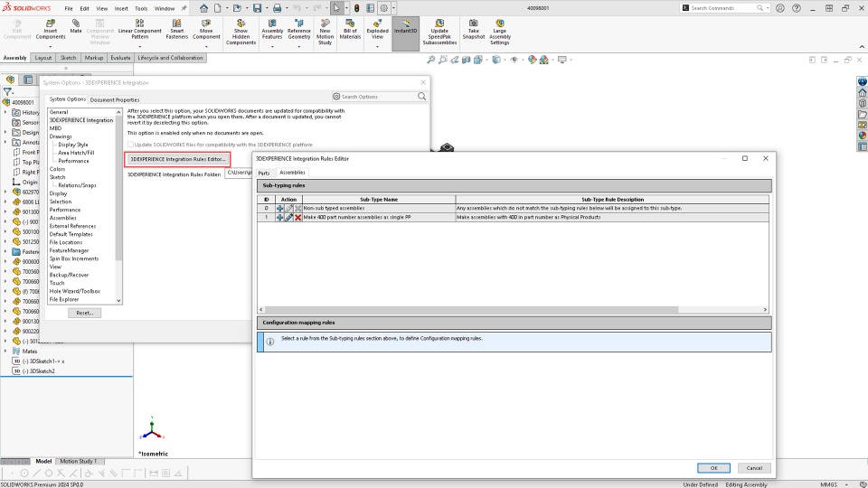
Task: Toggle Update SOLIDWORKS files compatibility checkbox
Action: pyautogui.click(x=130, y=145)
